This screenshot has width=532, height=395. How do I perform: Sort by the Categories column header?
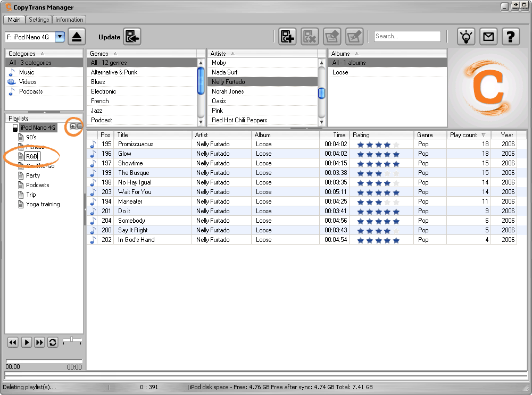pos(44,54)
